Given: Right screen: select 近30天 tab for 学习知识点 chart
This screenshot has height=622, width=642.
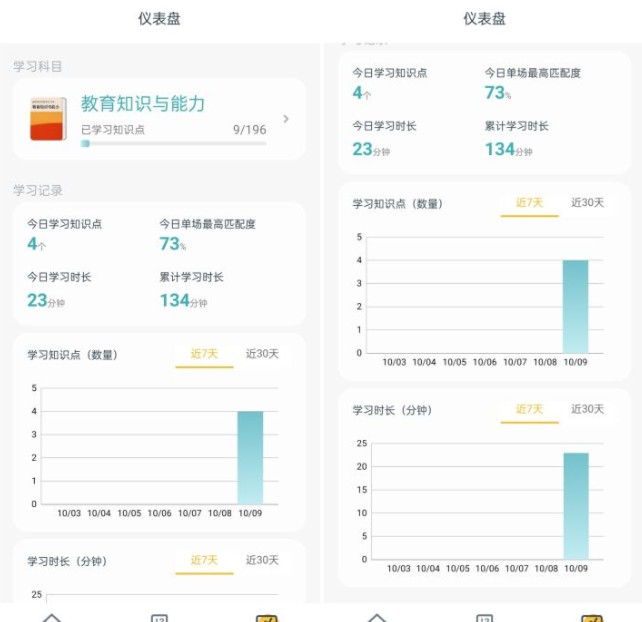Looking at the screenshot, I should click(x=588, y=203).
